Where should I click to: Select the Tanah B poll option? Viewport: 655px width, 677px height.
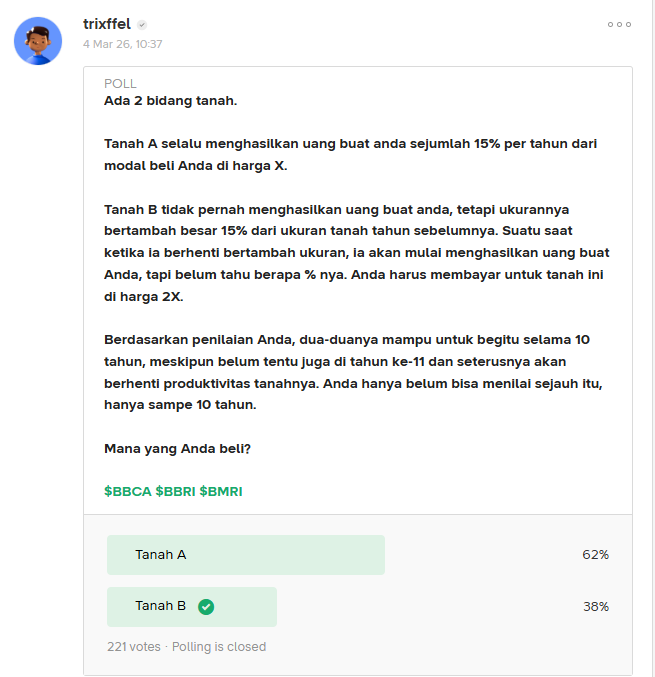[x=191, y=606]
